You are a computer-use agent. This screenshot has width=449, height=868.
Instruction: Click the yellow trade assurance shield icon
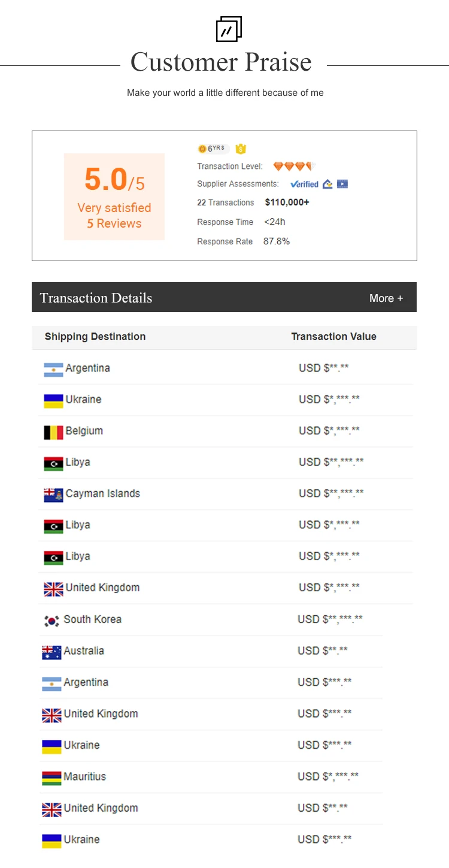tap(241, 149)
